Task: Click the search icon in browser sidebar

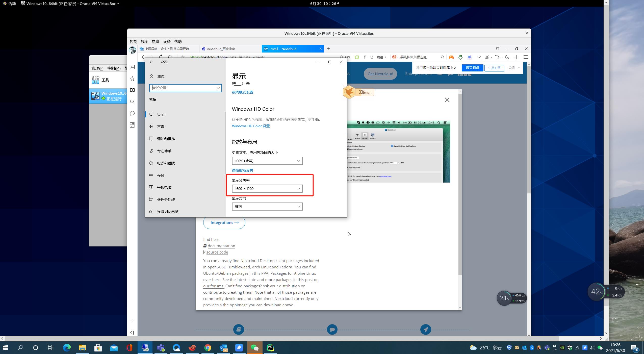Action: 132,102
